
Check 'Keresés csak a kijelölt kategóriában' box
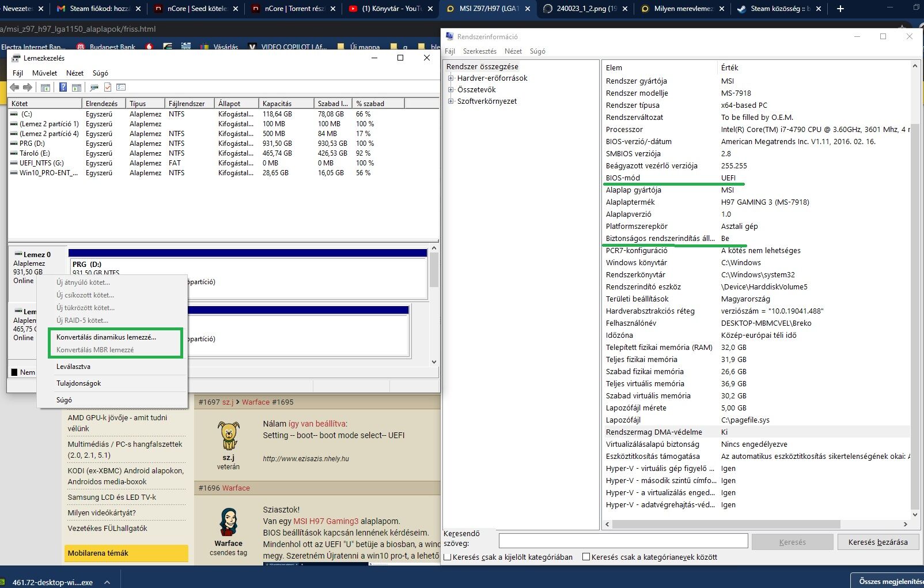(447, 557)
